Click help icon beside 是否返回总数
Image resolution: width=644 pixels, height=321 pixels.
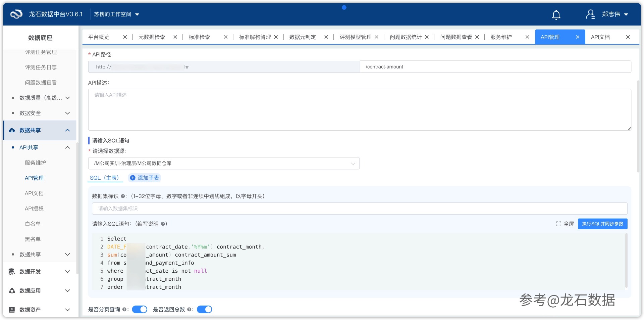pos(189,310)
